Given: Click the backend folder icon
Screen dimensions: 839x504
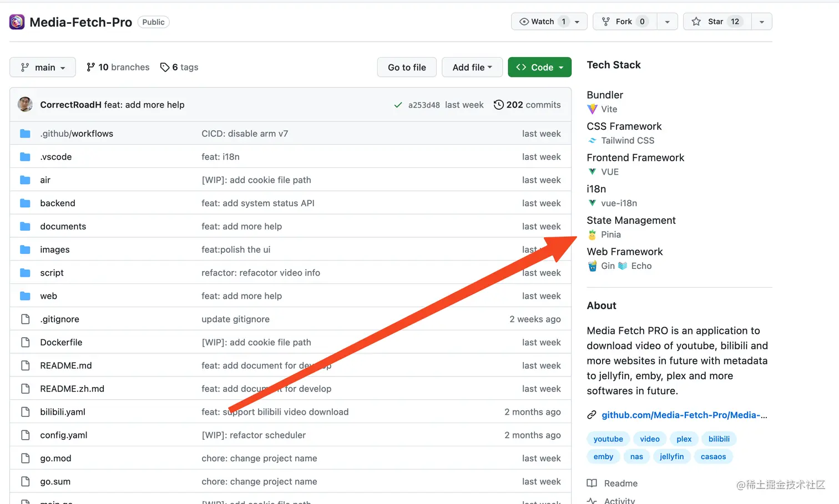Looking at the screenshot, I should 25,203.
